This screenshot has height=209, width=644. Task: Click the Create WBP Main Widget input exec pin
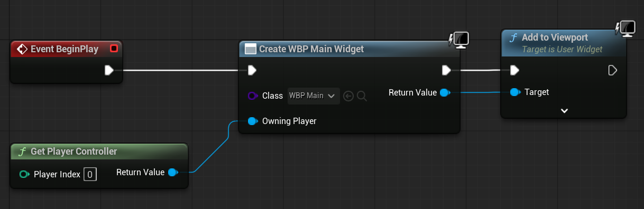click(252, 70)
